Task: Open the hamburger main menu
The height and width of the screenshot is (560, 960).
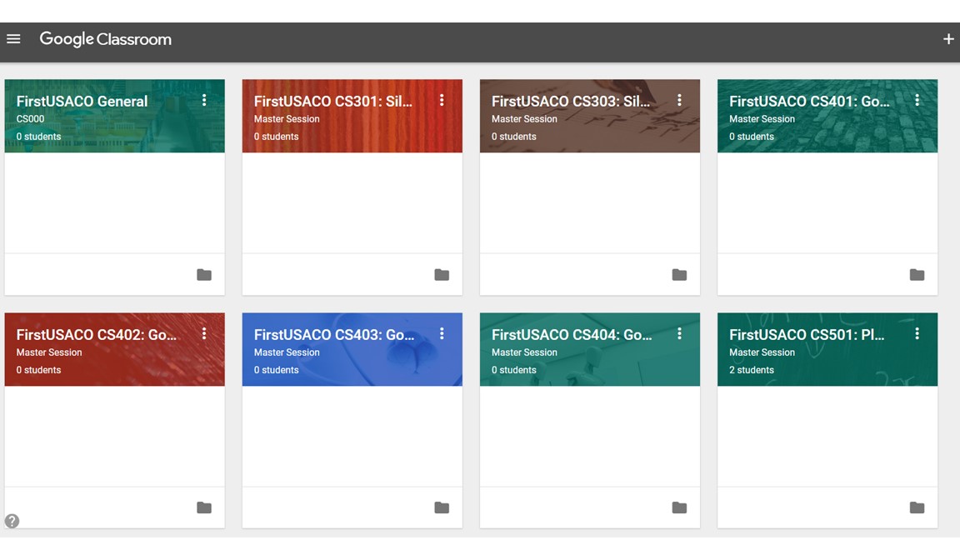Action: click(13, 39)
